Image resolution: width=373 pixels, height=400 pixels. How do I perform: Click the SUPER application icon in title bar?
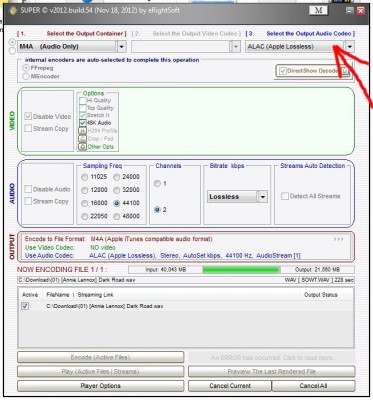tap(13, 10)
